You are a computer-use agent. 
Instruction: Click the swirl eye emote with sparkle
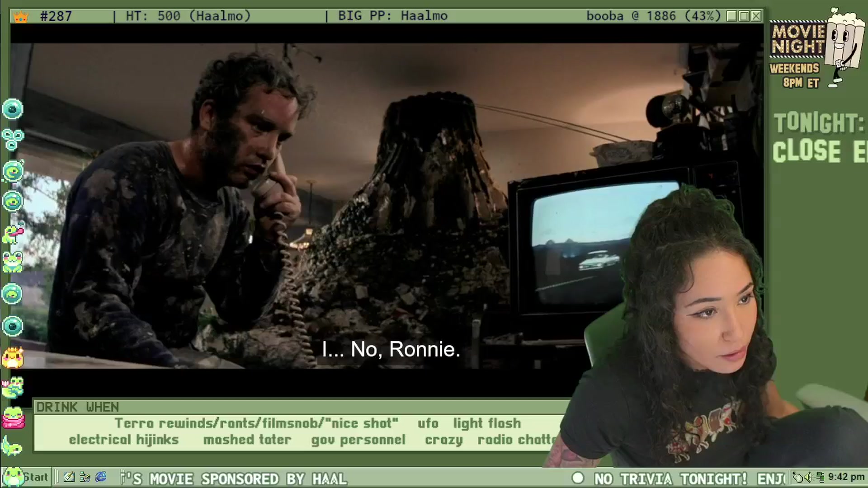(13, 171)
